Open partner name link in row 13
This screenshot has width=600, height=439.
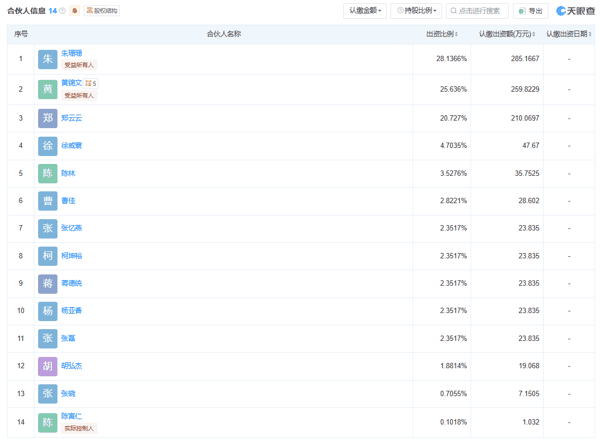(x=68, y=393)
